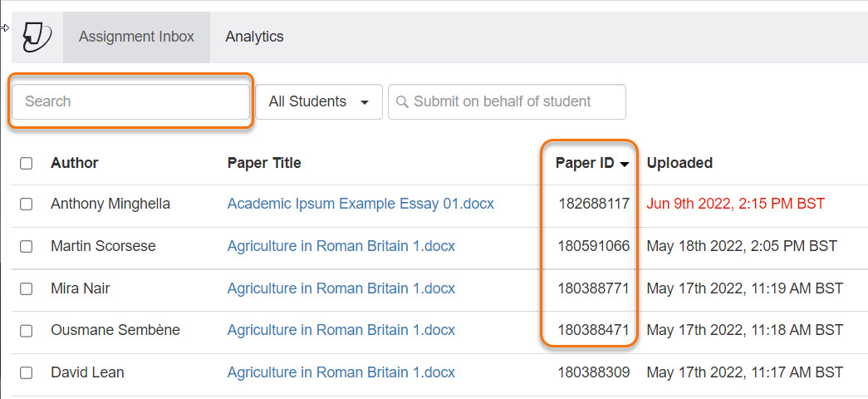The height and width of the screenshot is (399, 868).
Task: Tick the checkbox next to Mira Nair
Action: (27, 288)
